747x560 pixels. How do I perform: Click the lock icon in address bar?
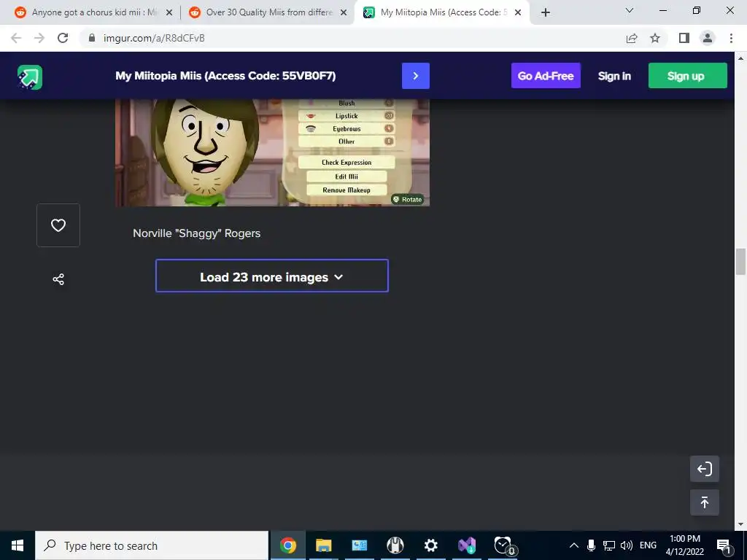[x=93, y=38]
